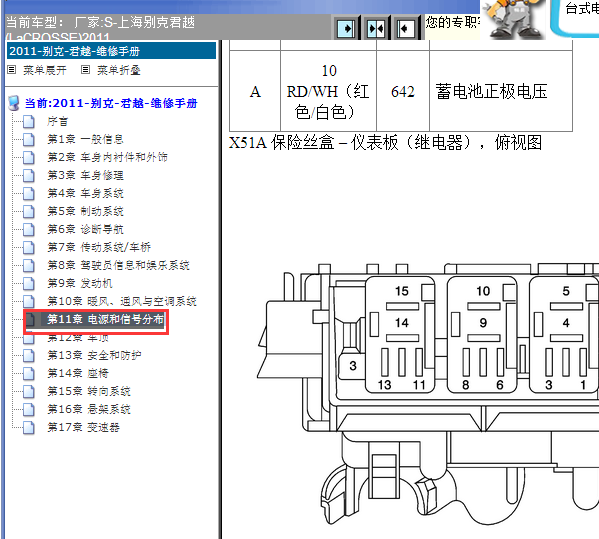The height and width of the screenshot is (539, 599).
Task: Open 第9章 发动机
Action: 79,283
